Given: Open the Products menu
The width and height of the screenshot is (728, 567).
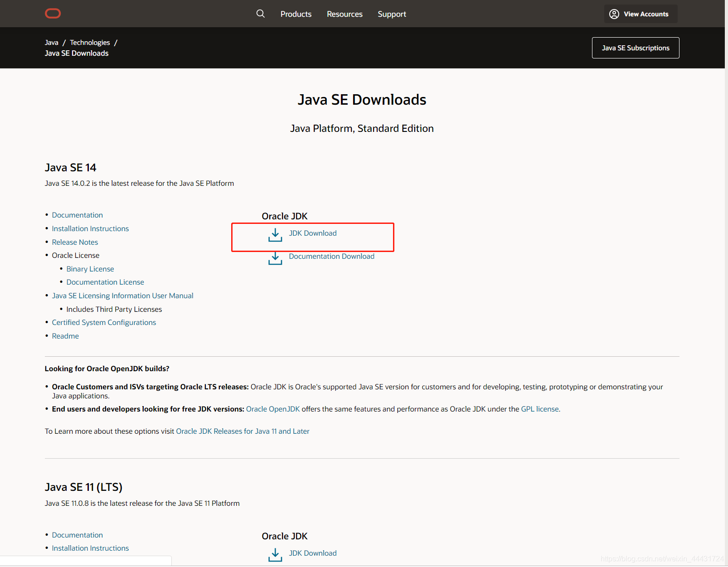Looking at the screenshot, I should pos(296,14).
